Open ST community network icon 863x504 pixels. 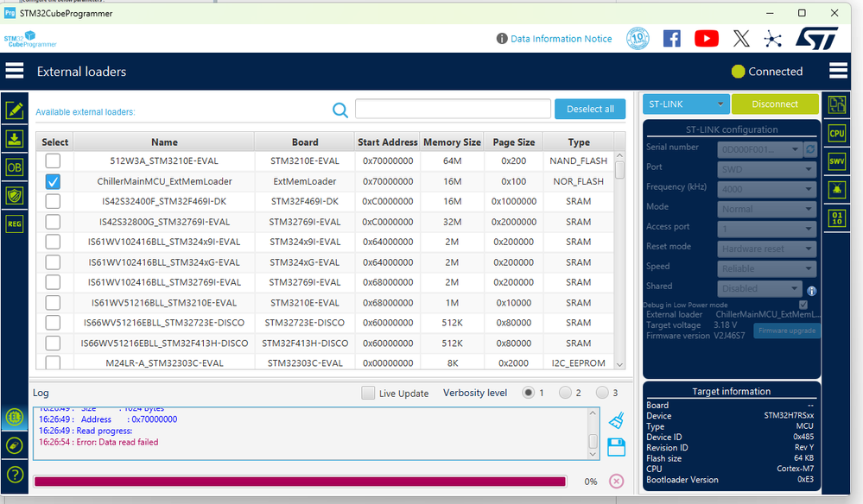click(x=773, y=39)
